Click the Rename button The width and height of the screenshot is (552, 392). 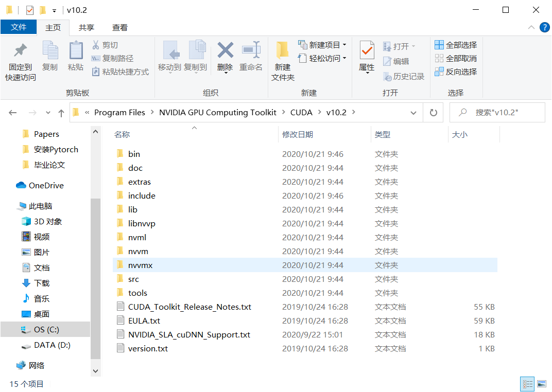(x=251, y=56)
